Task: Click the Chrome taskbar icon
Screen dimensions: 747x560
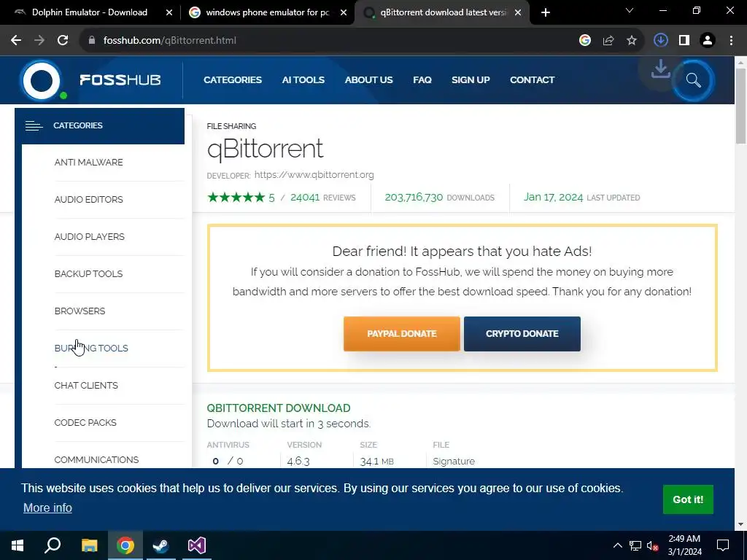Action: (125, 545)
